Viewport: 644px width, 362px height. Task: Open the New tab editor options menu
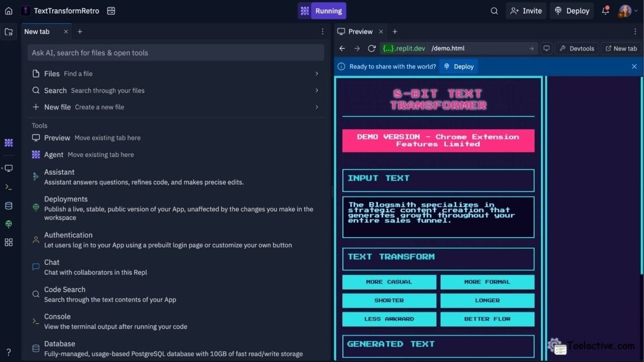tap(322, 32)
